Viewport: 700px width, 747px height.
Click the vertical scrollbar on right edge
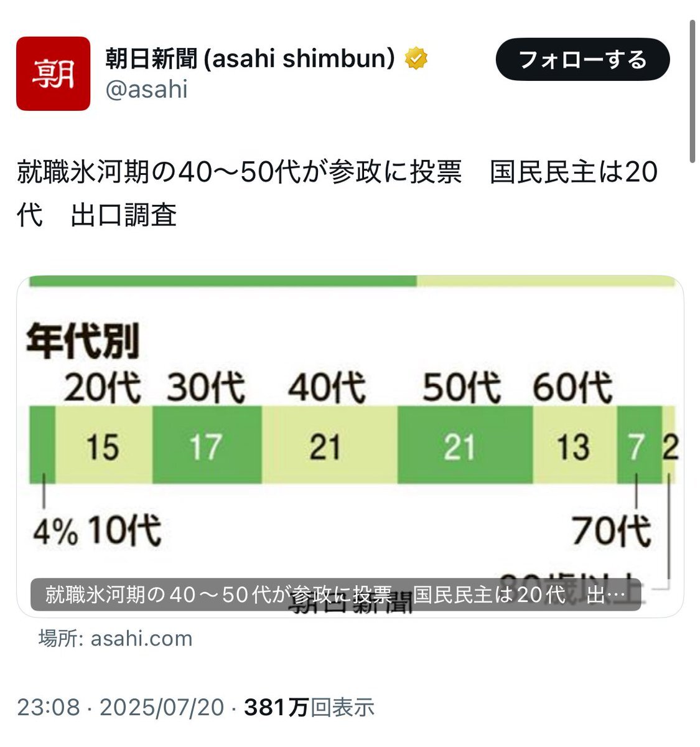point(693,92)
